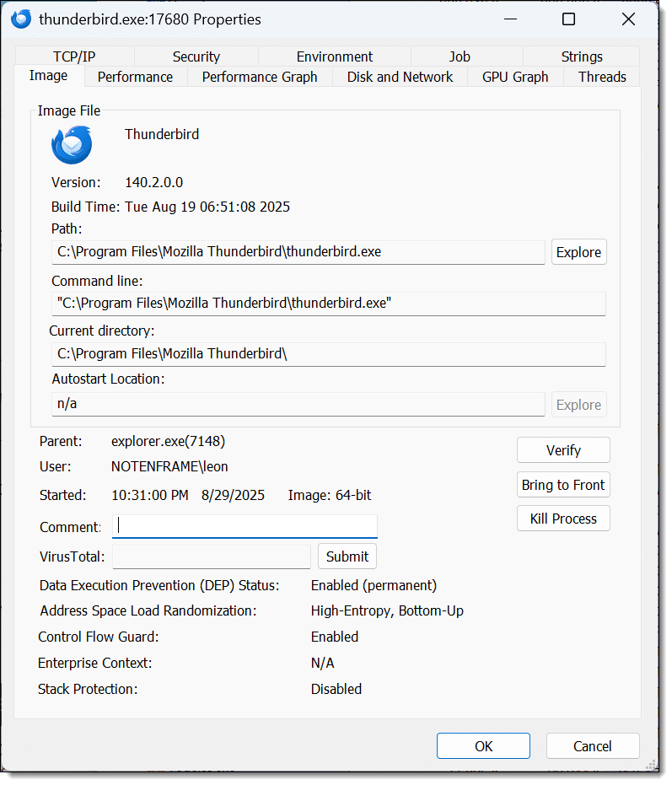The height and width of the screenshot is (785, 672).
Task: Switch to the TCP/IP tab
Action: coord(74,56)
